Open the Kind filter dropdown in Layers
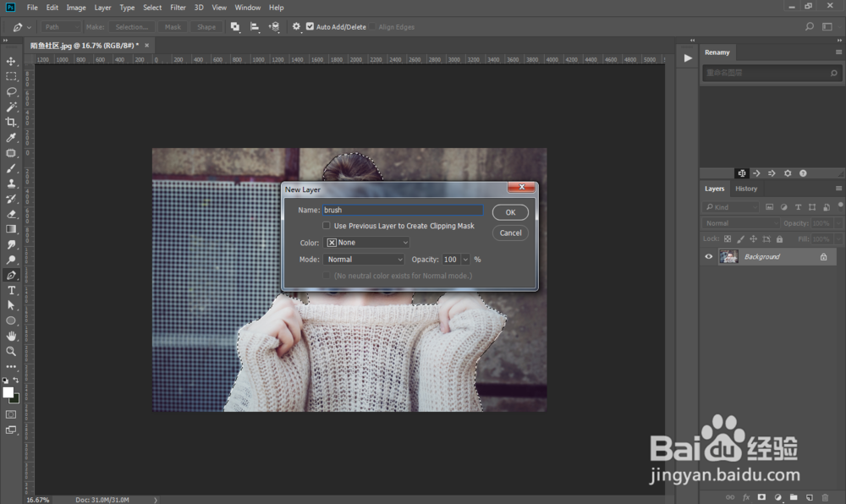The height and width of the screenshot is (504, 846). [731, 207]
